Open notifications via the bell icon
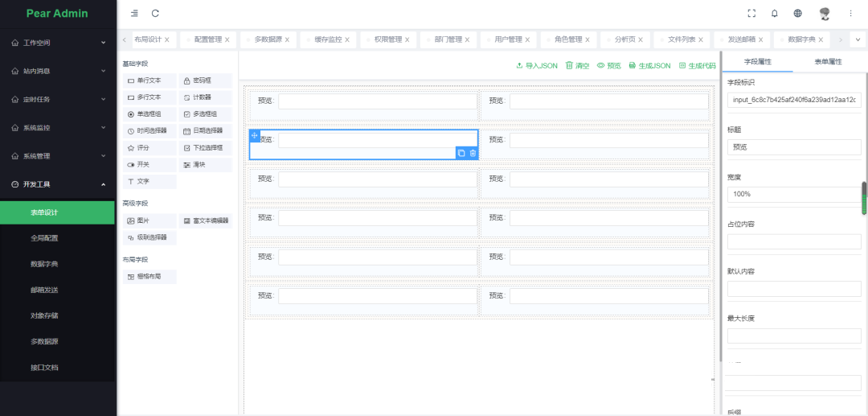868x416 pixels. (x=775, y=13)
